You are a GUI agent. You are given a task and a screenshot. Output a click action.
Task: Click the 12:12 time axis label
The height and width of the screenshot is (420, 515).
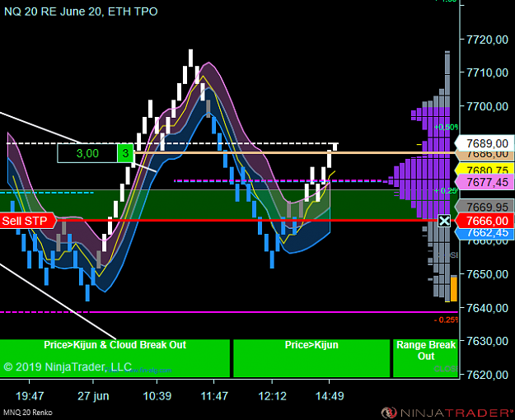(272, 395)
